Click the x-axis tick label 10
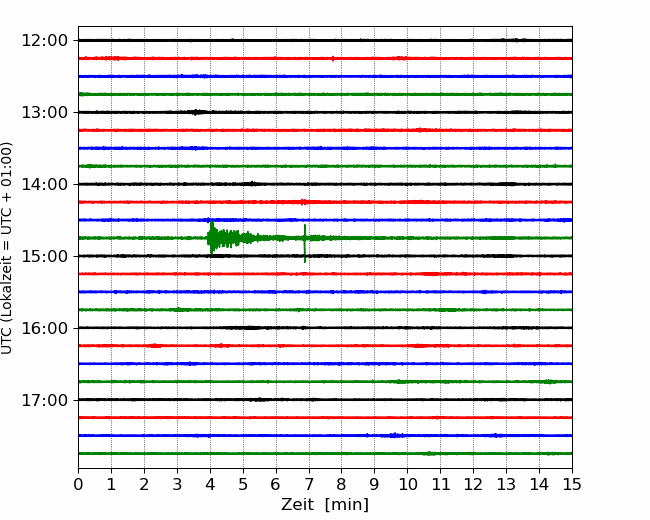 (407, 484)
